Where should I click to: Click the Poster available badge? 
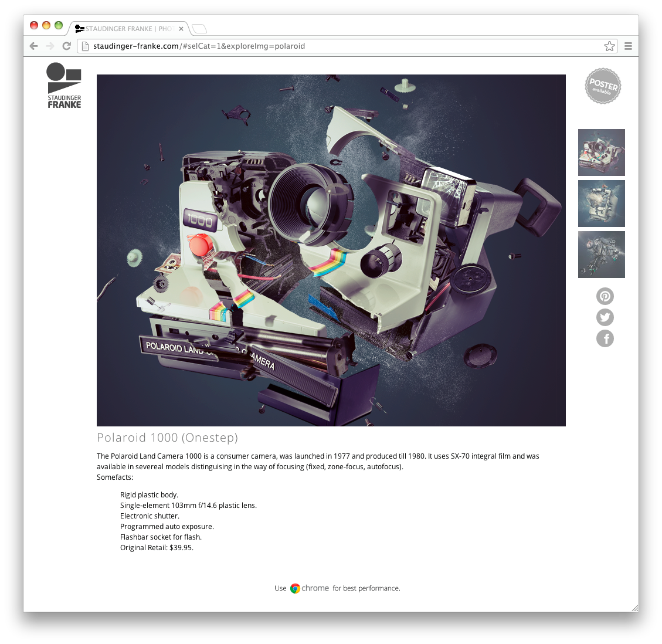tap(603, 86)
